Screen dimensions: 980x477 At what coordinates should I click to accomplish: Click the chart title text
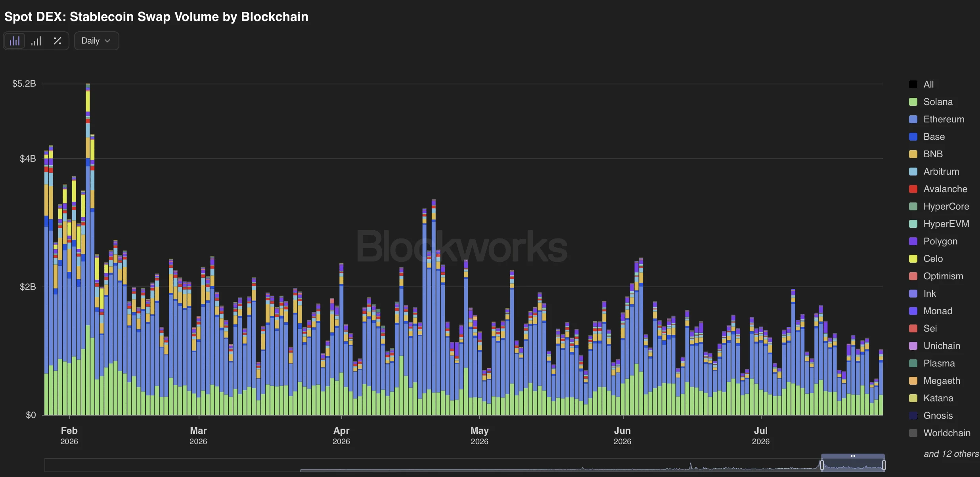156,17
